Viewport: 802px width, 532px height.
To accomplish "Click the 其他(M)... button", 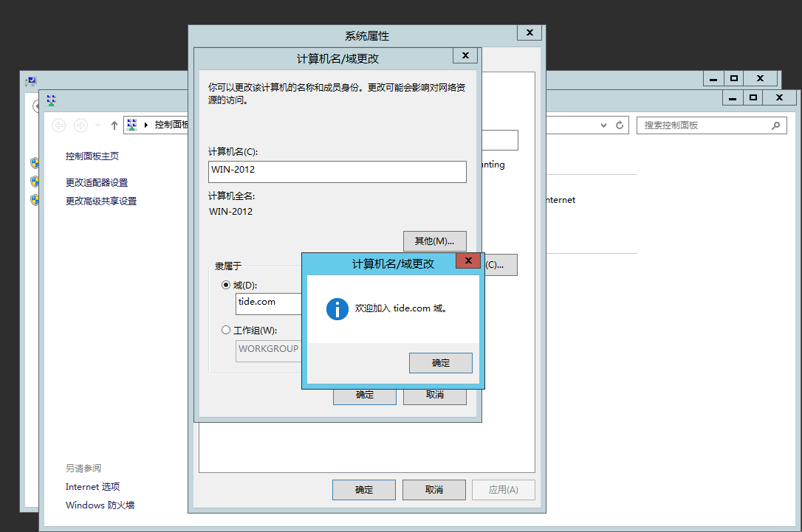I will click(x=434, y=241).
